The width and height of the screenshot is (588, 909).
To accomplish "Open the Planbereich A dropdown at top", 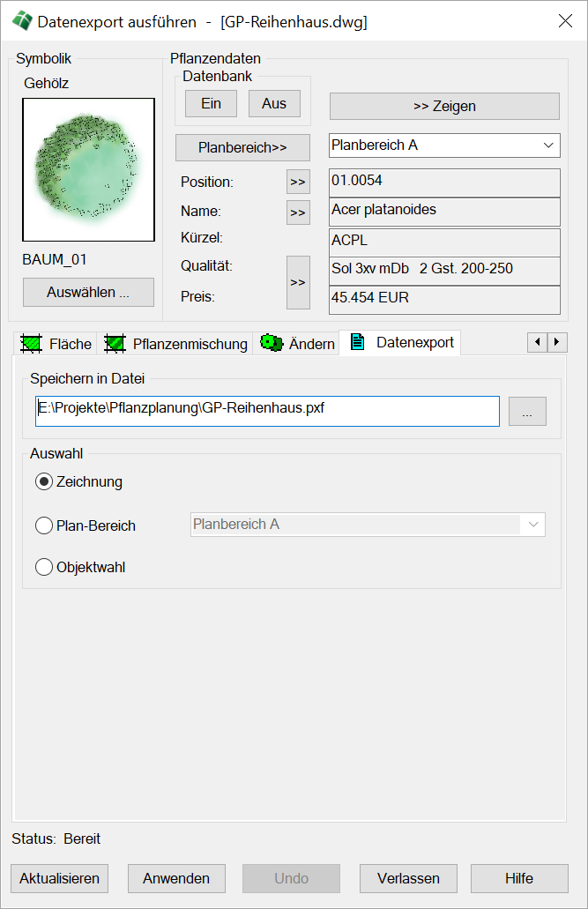I will tap(444, 145).
